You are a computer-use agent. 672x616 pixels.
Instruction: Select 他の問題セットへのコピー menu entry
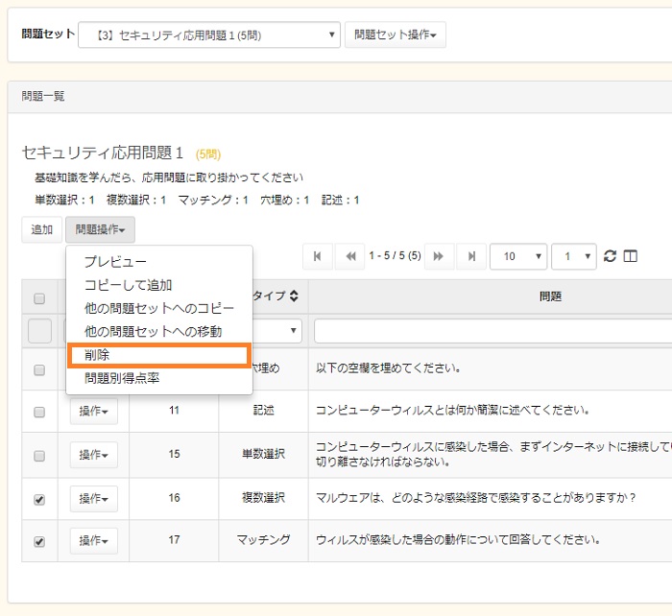point(158,308)
